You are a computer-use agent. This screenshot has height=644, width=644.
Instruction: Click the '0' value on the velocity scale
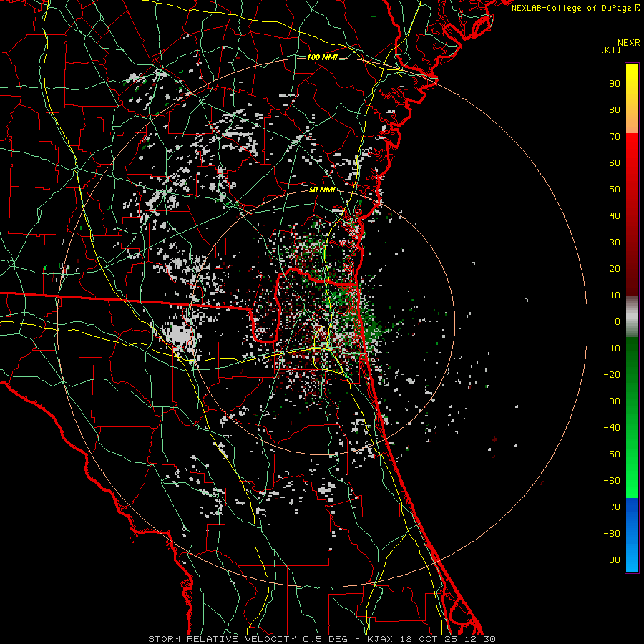(618, 321)
